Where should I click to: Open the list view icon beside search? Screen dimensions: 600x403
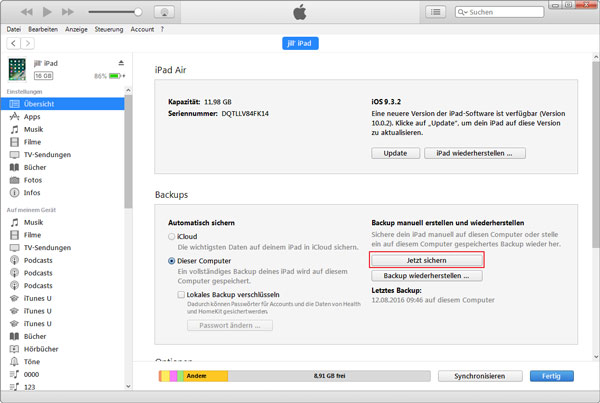[x=436, y=12]
